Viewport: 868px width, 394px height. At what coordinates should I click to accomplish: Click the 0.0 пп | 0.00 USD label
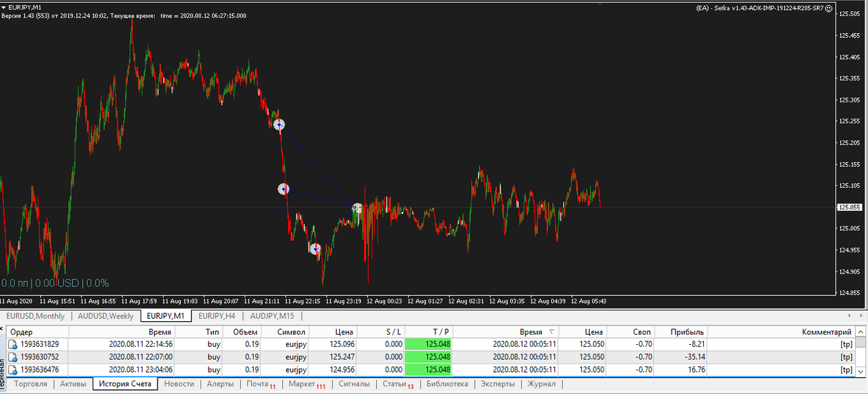coord(55,284)
